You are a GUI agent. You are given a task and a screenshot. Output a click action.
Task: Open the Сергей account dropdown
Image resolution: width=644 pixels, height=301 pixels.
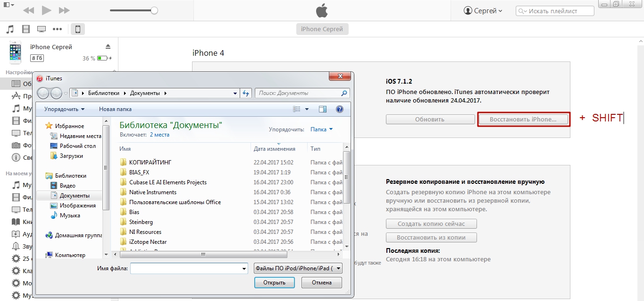[483, 10]
